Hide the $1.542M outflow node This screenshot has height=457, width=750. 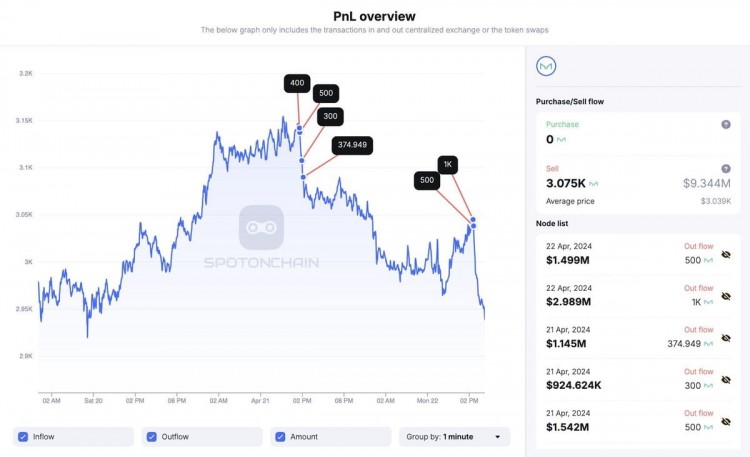(x=726, y=422)
